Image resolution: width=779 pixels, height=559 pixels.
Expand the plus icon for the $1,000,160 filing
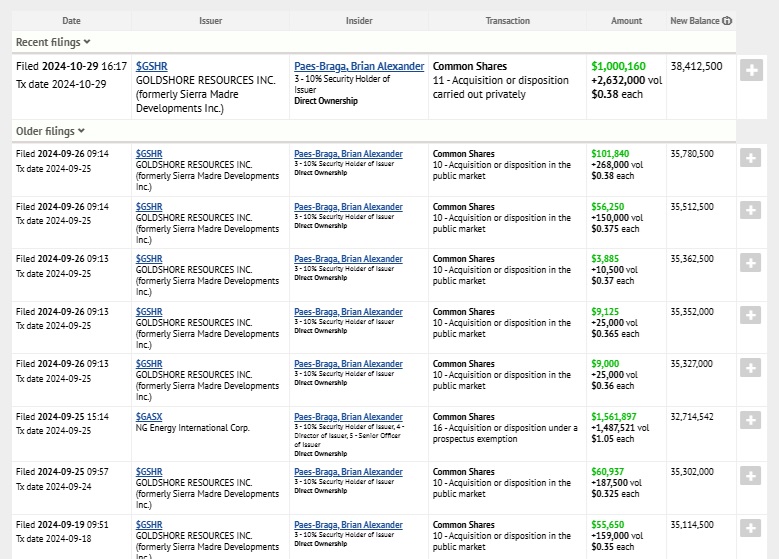[751, 70]
